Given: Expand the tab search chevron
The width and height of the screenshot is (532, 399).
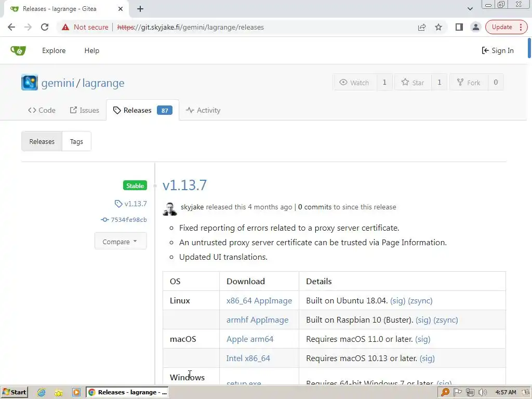Looking at the screenshot, I should [x=470, y=9].
